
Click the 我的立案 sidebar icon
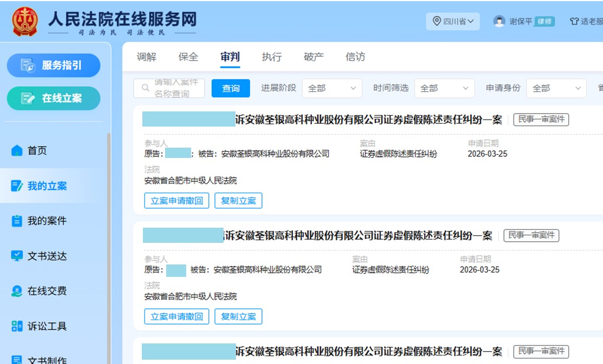pos(17,186)
